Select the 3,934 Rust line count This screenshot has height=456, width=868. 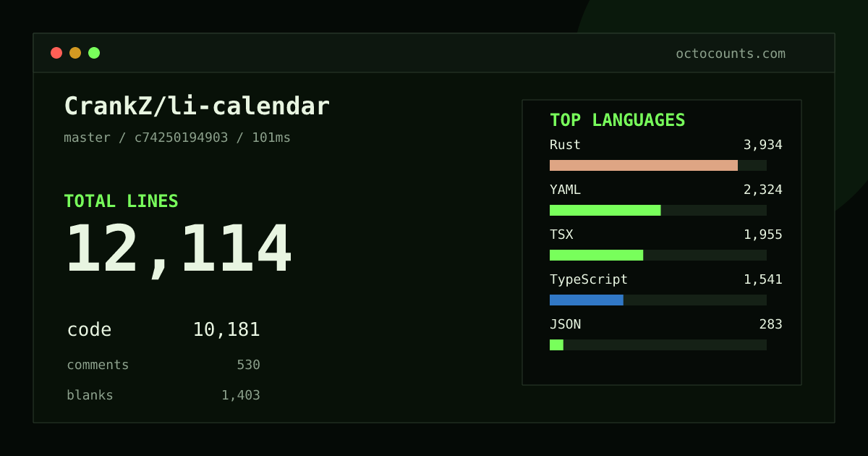click(x=763, y=145)
